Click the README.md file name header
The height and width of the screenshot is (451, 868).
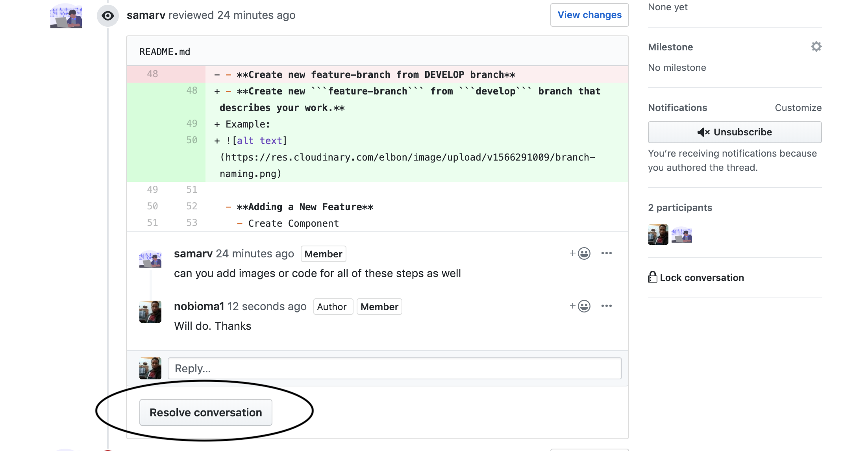pyautogui.click(x=165, y=52)
